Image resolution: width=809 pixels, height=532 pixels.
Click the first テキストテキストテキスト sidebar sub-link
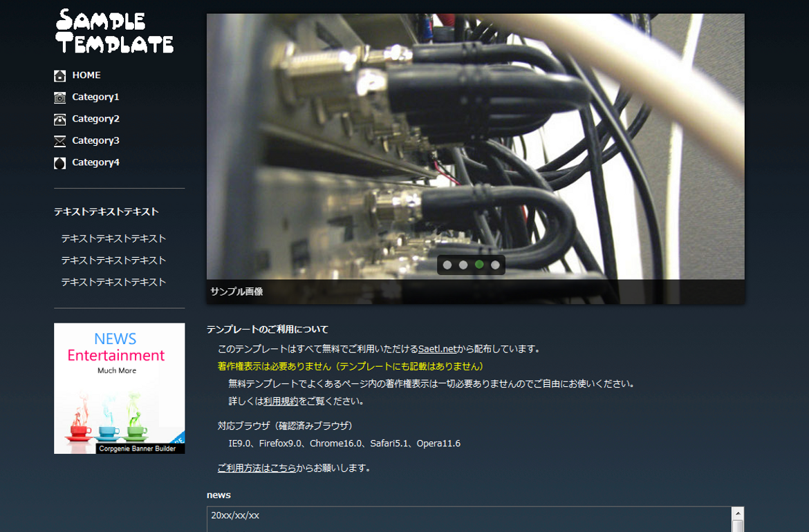click(113, 238)
